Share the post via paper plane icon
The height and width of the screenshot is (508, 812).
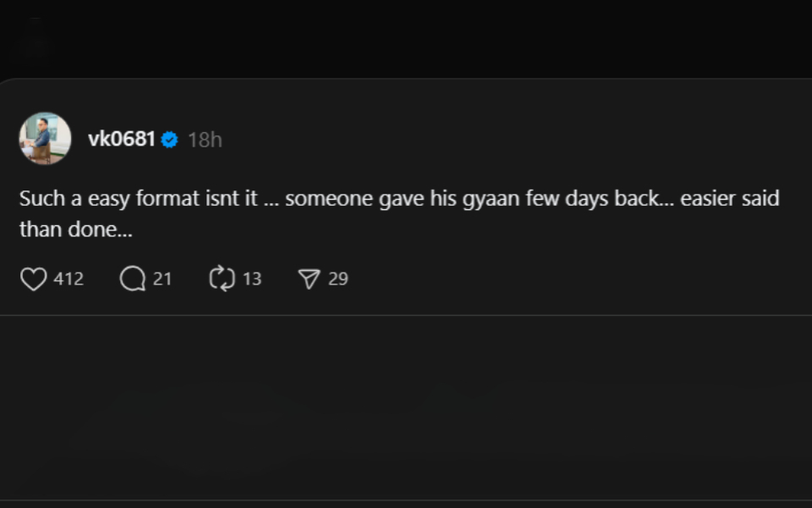point(310,279)
